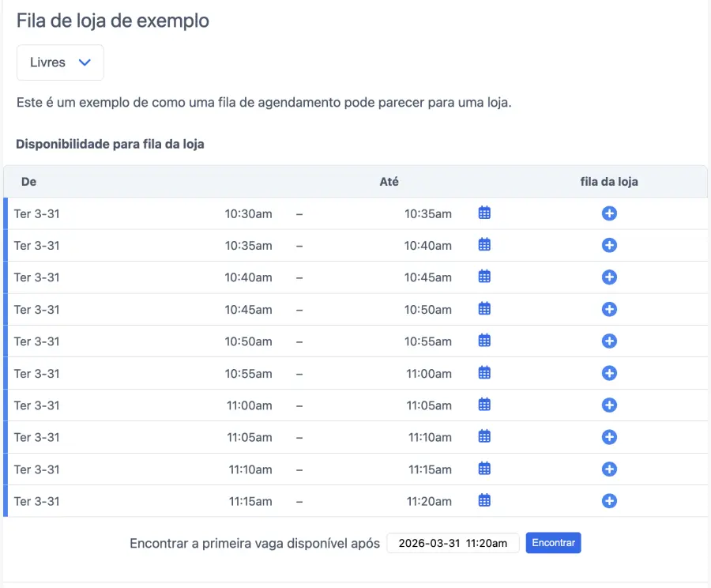Select the De column header
The width and height of the screenshot is (711, 588).
pyautogui.click(x=28, y=182)
